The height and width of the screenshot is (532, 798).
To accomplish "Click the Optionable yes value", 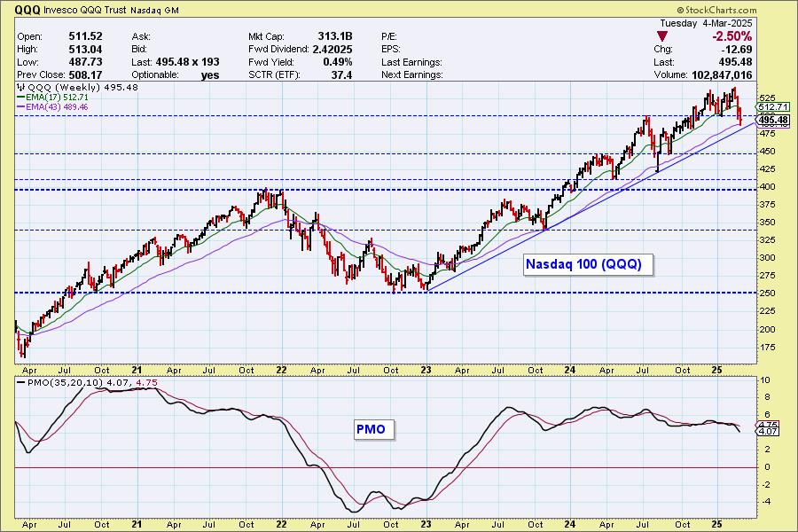I will tap(209, 74).
